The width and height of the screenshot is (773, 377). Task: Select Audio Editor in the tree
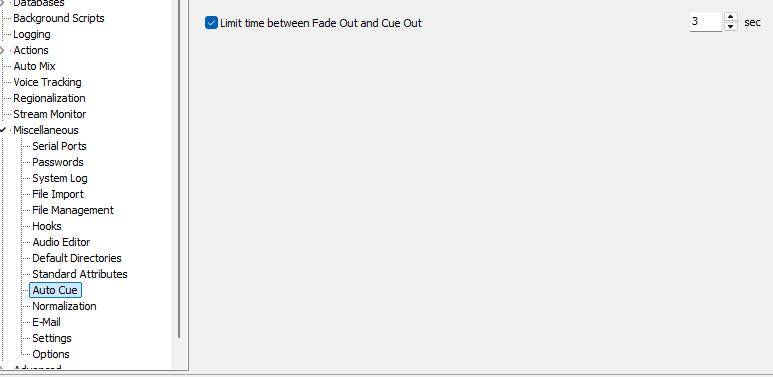tap(61, 242)
